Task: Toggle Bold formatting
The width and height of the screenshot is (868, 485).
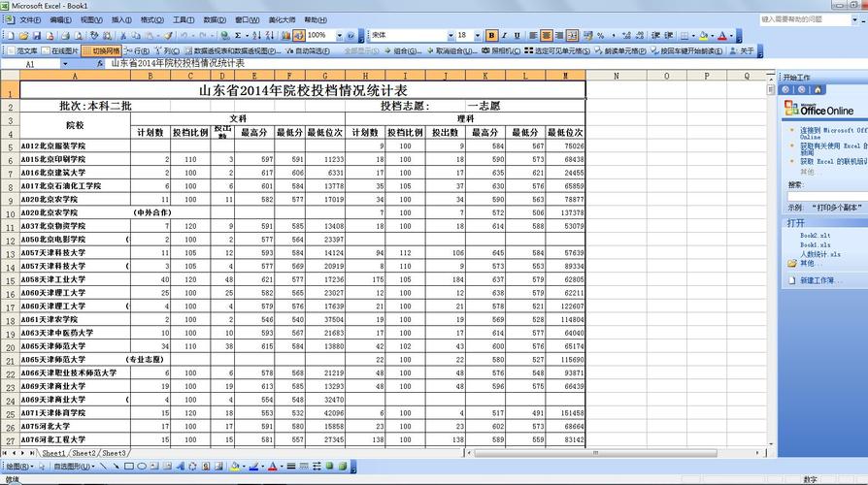Action: click(491, 35)
